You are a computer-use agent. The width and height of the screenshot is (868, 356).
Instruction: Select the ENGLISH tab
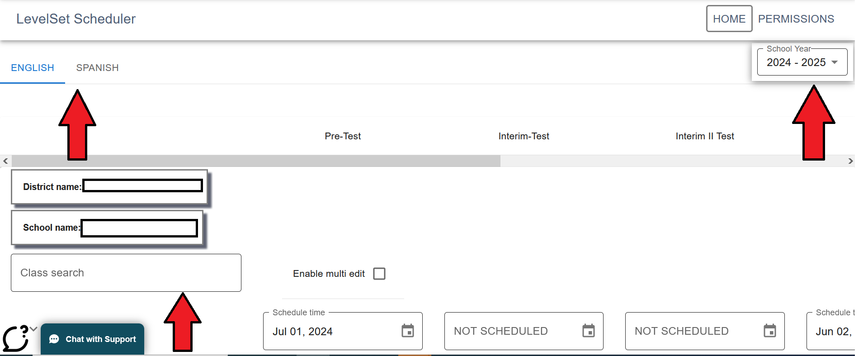(33, 68)
